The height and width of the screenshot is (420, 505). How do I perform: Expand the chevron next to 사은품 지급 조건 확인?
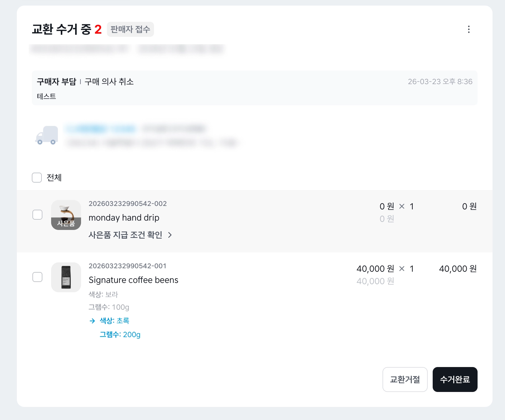tap(170, 235)
